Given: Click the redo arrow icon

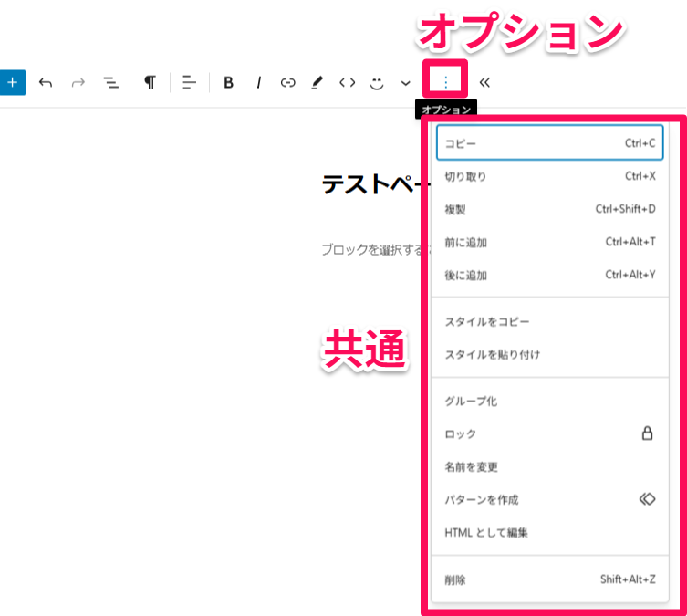Looking at the screenshot, I should pyautogui.click(x=78, y=82).
